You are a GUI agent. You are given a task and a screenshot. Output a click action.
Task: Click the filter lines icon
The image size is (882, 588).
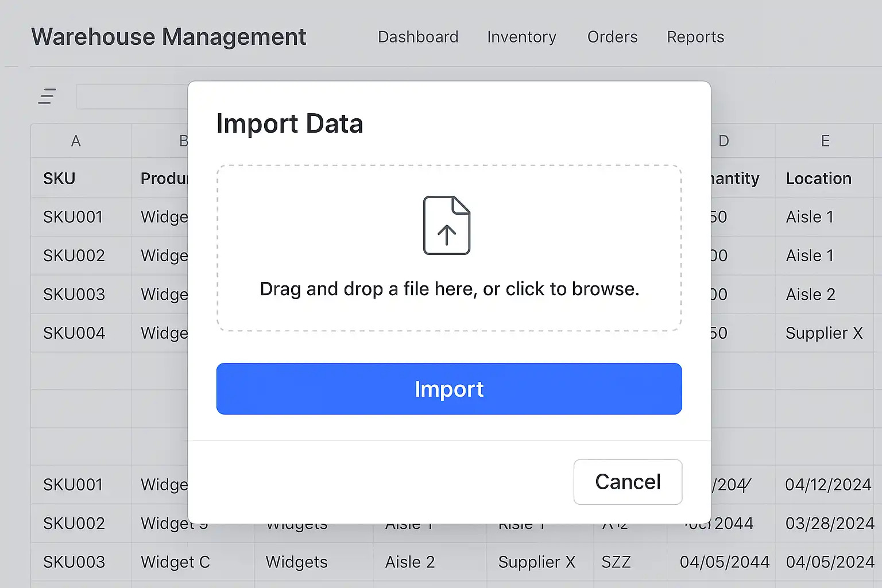point(47,96)
